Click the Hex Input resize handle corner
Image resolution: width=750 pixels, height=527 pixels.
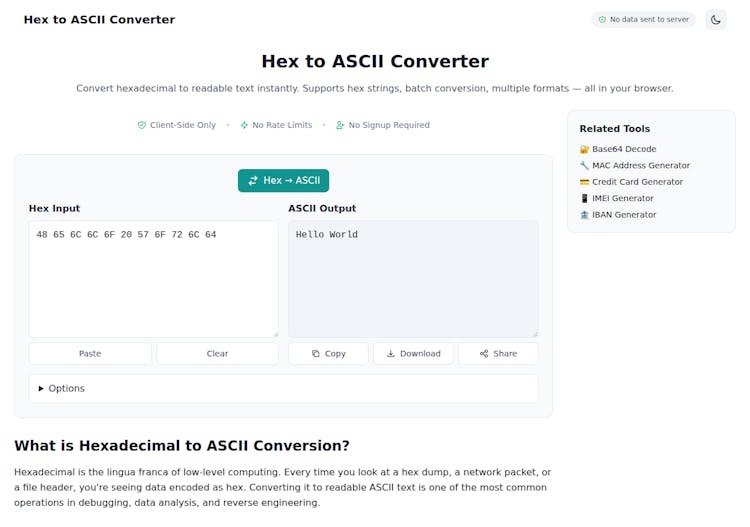pos(274,334)
